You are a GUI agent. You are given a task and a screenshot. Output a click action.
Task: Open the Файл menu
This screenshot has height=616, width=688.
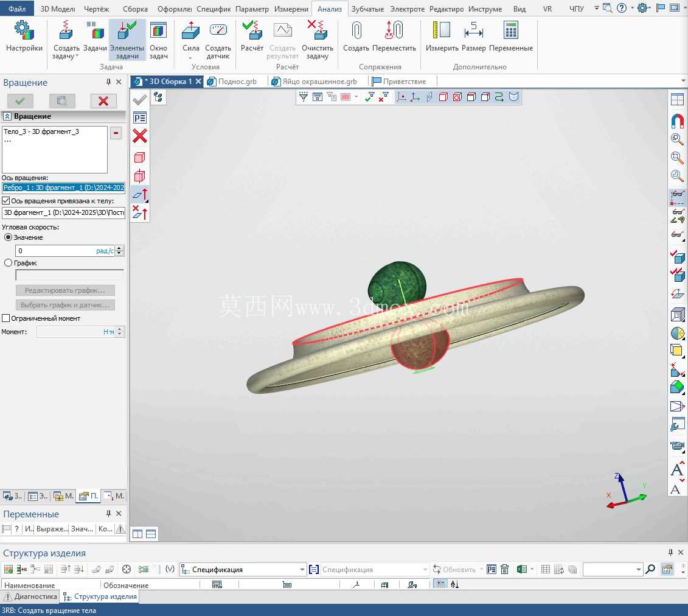16,9
